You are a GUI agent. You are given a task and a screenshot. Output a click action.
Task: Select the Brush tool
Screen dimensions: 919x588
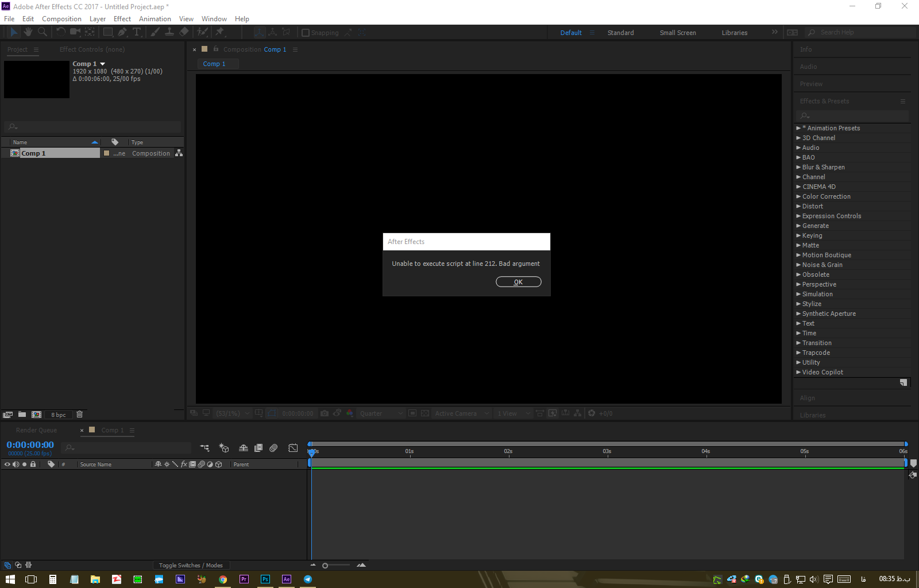pos(155,32)
